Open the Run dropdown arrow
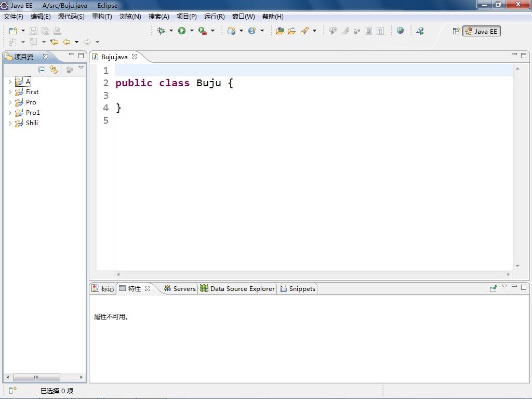The width and height of the screenshot is (532, 399). pos(192,31)
